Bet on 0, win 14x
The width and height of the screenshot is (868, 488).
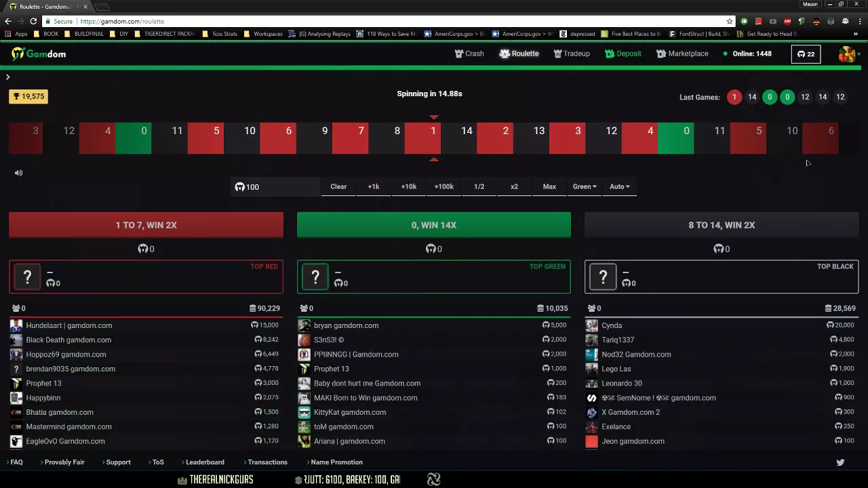point(434,225)
